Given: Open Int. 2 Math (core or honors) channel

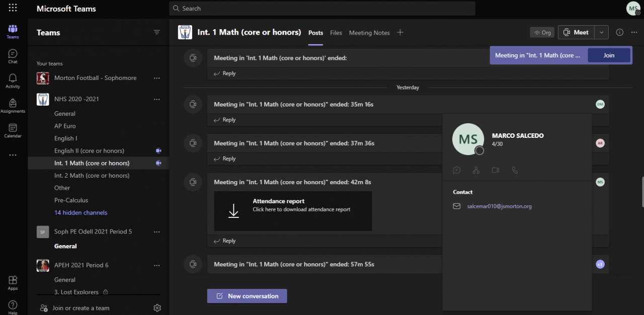Looking at the screenshot, I should (92, 176).
